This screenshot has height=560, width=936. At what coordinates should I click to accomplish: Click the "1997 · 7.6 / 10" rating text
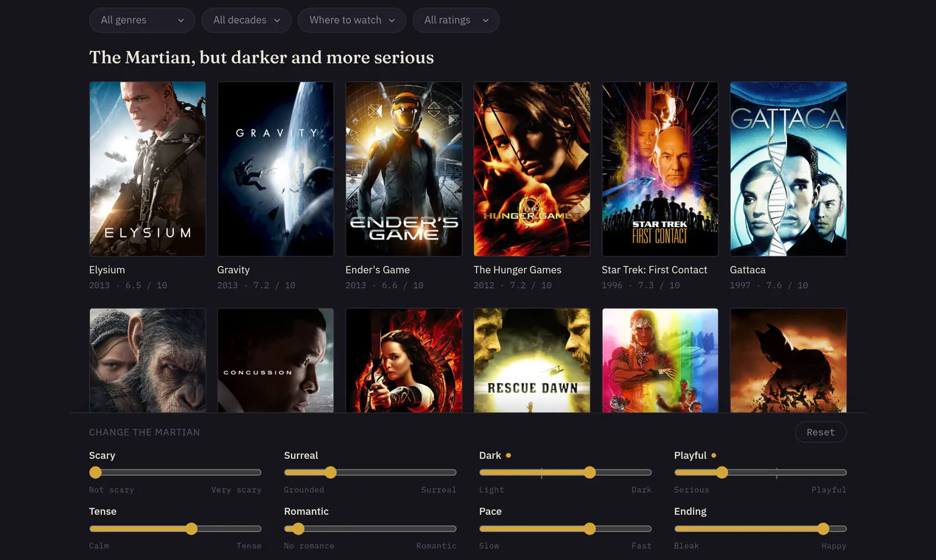pos(769,285)
